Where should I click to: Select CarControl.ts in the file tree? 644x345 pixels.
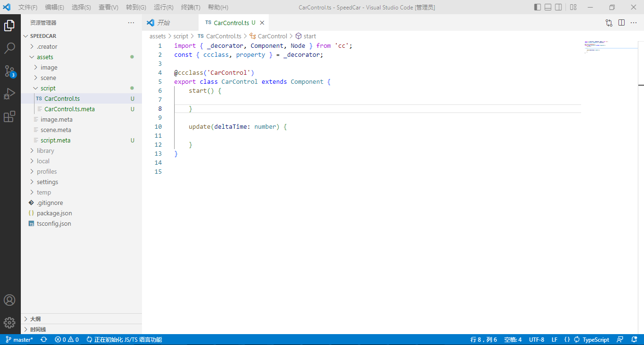(x=81, y=98)
